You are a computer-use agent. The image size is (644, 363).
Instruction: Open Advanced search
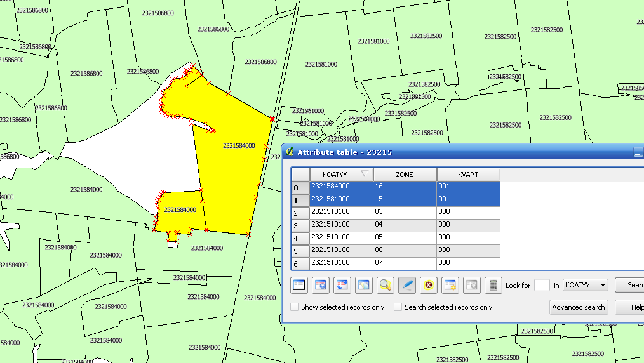(578, 307)
